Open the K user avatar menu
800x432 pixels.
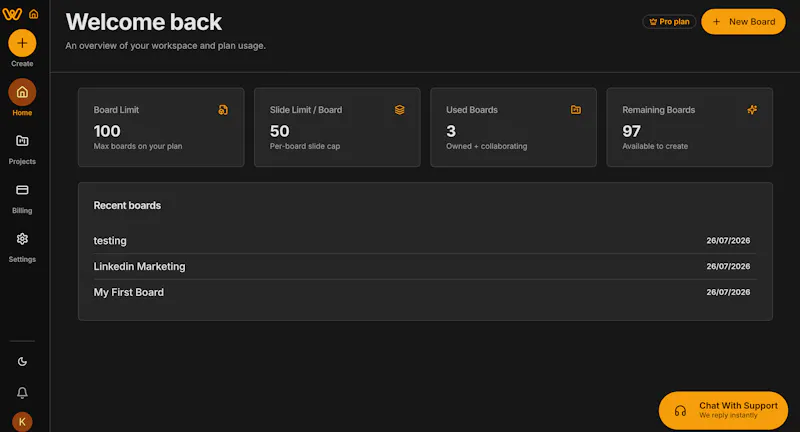coord(22,422)
